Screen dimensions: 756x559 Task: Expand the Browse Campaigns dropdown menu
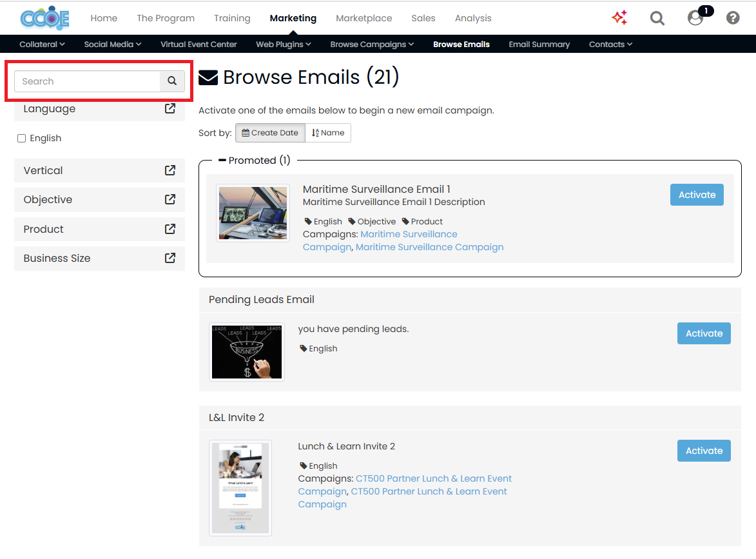[x=372, y=44]
